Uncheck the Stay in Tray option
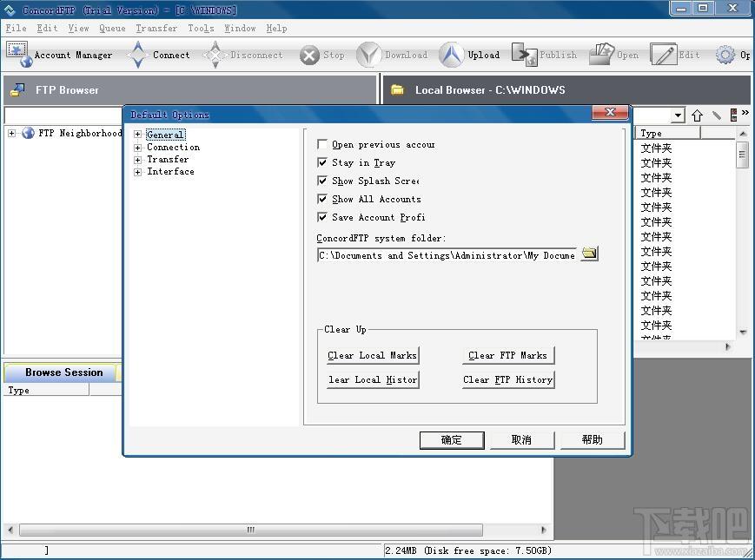 tap(323, 162)
